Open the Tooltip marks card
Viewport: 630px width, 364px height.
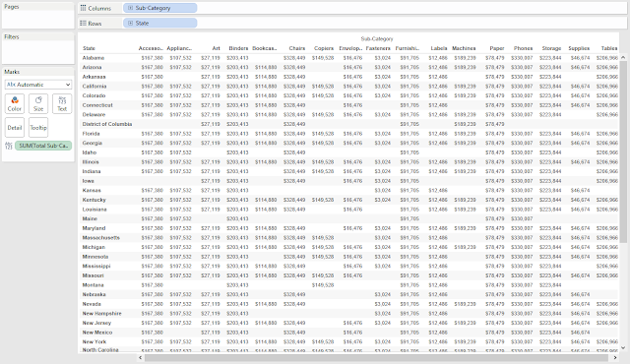pos(38,128)
